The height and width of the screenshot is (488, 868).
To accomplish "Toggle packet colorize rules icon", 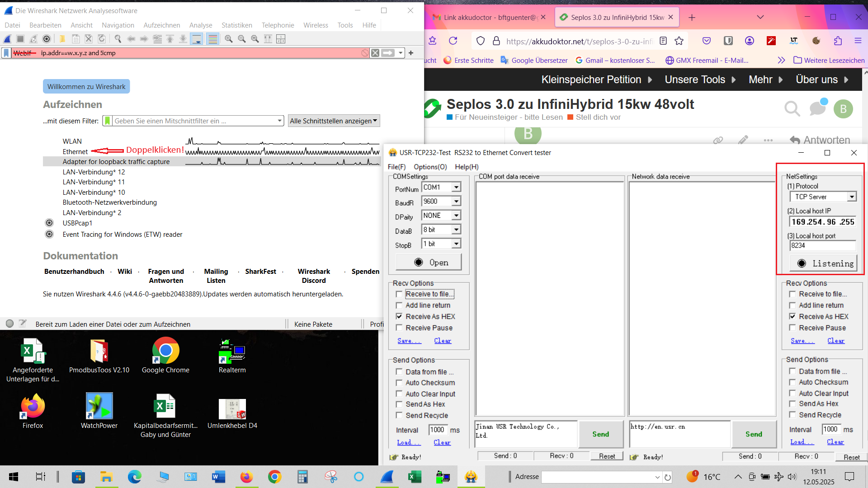I will click(x=212, y=39).
